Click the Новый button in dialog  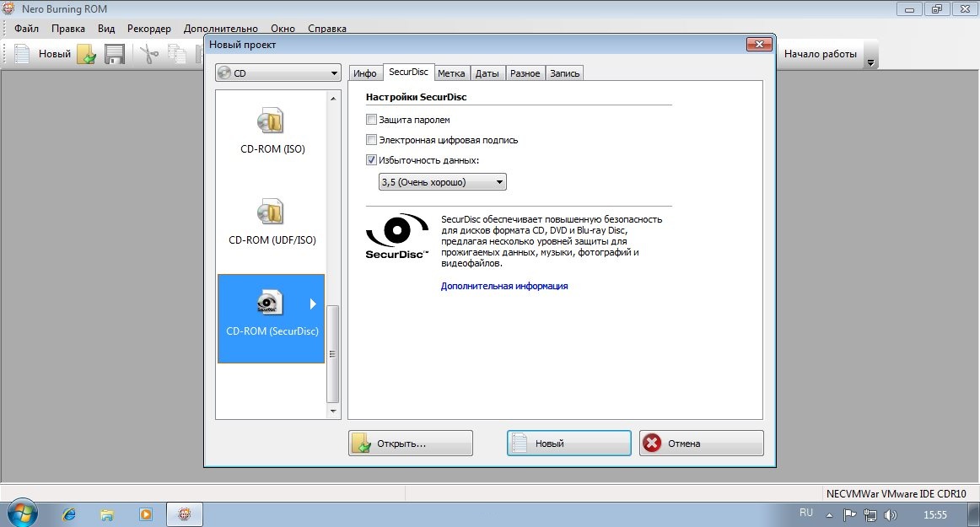(x=568, y=444)
